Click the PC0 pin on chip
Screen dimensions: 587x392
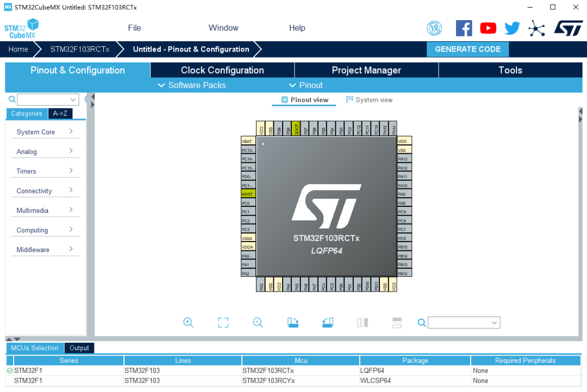point(248,203)
